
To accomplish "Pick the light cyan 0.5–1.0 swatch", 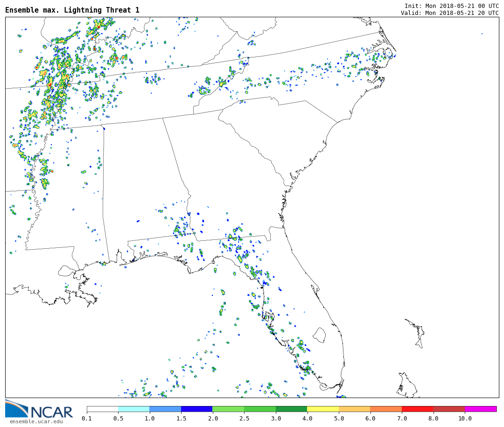I will pyautogui.click(x=133, y=409).
